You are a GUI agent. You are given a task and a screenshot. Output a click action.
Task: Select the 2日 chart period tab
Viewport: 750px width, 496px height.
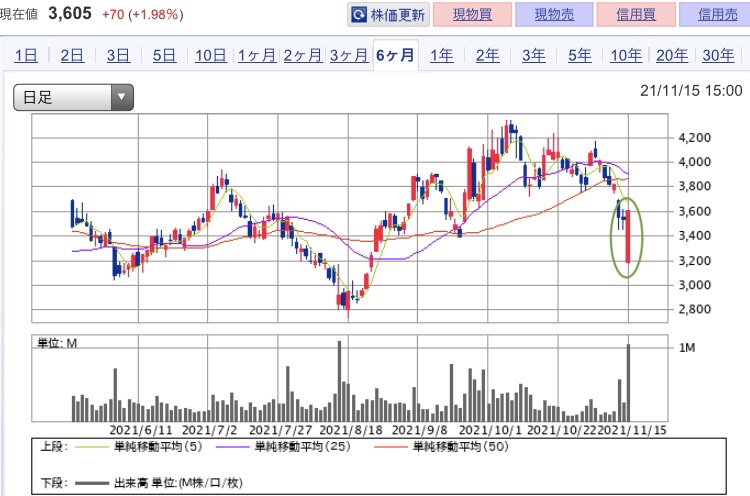click(72, 55)
